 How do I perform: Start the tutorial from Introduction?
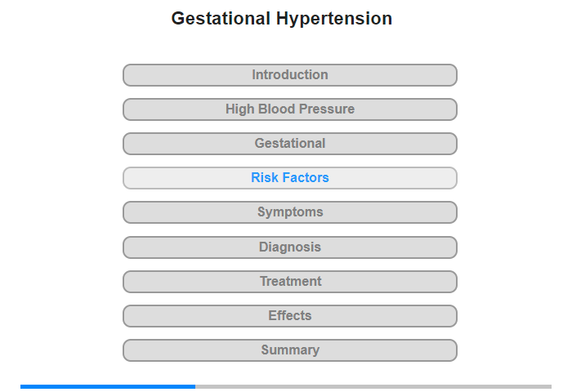coord(290,75)
